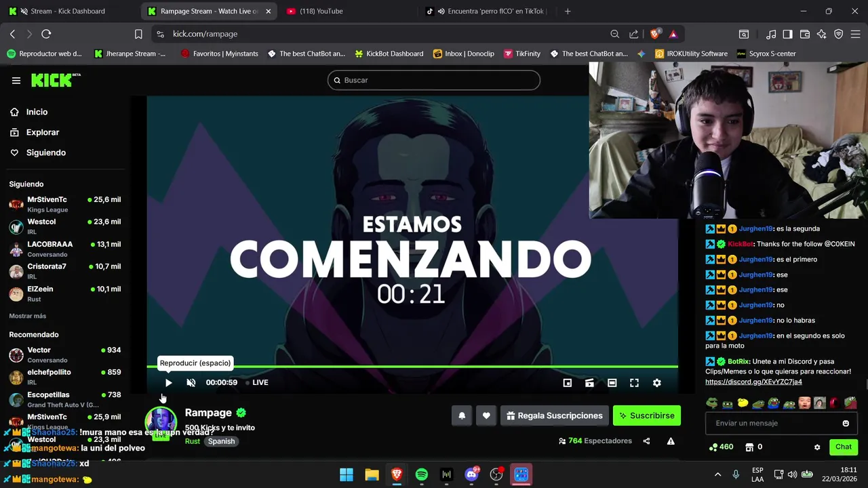Click the message input field
Viewport: 868px width, 488px height.
782,424
